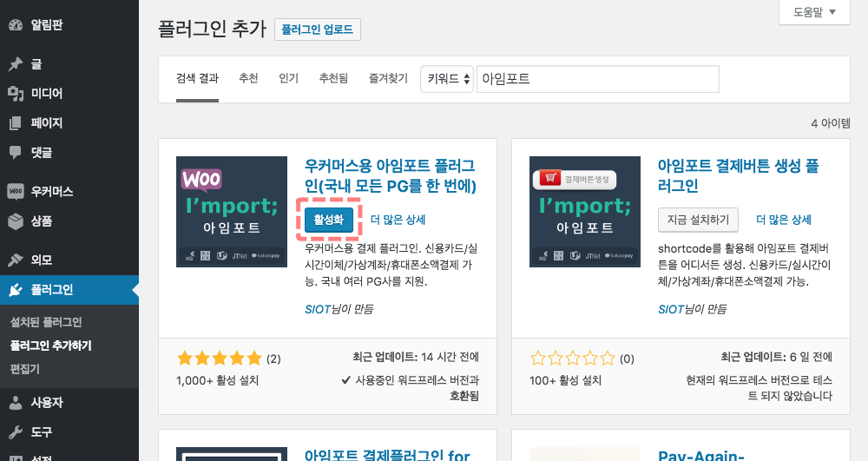This screenshot has width=868, height=461.
Task: Click 최근 업데이트: 14 시간 전에 text
Action: (416, 357)
